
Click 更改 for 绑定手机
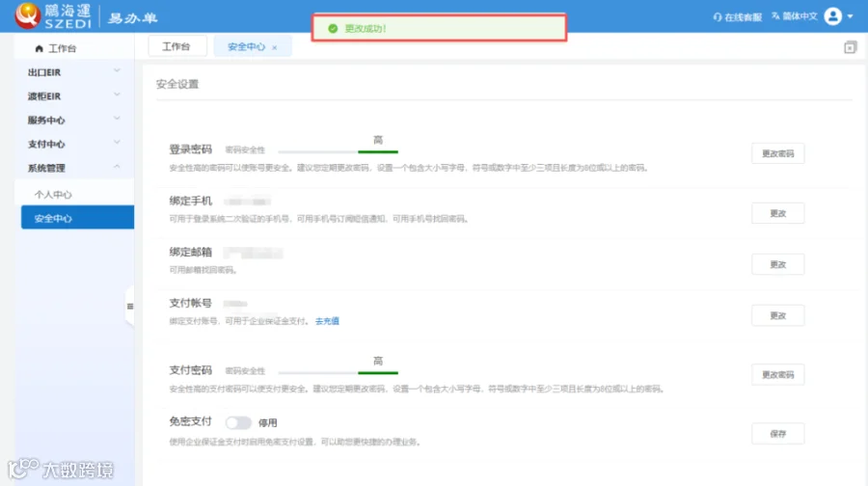(777, 213)
